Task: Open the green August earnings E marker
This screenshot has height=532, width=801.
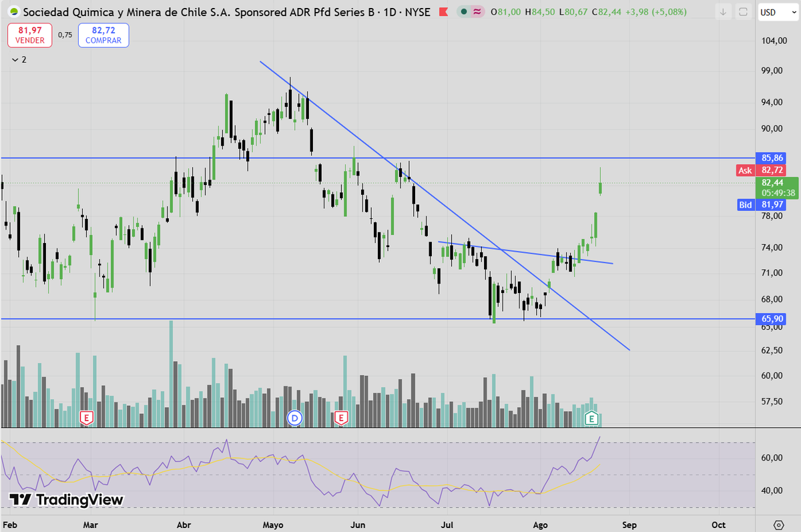Action: [591, 418]
